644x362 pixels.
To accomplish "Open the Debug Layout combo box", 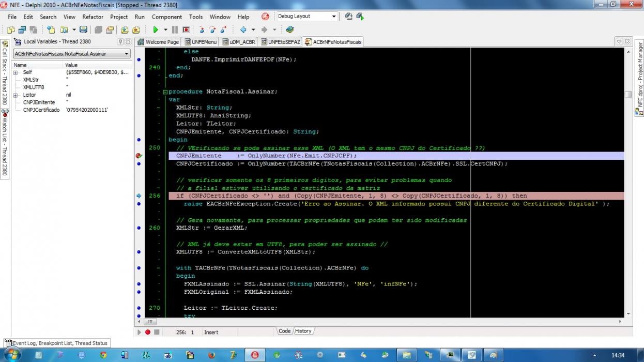I will coord(307,17).
